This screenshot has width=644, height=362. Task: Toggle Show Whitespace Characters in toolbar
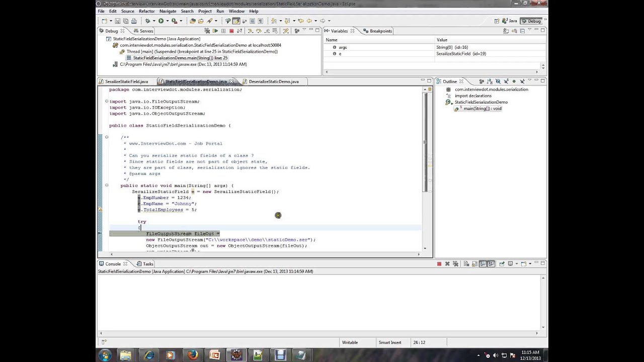pos(260,21)
